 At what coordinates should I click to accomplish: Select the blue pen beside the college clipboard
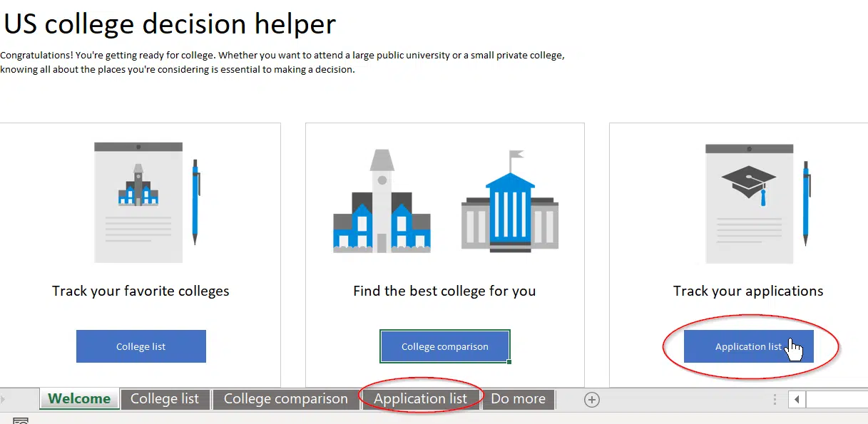(x=195, y=202)
